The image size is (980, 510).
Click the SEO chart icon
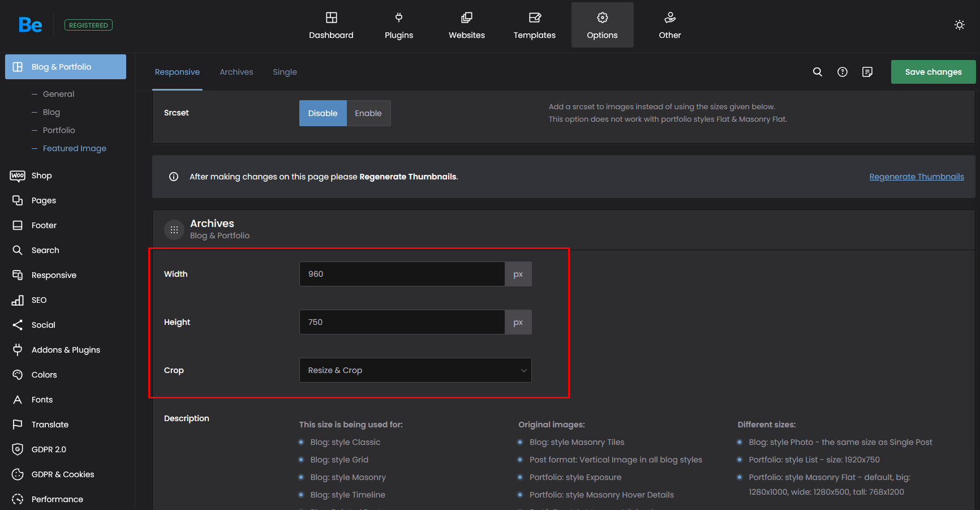(18, 300)
